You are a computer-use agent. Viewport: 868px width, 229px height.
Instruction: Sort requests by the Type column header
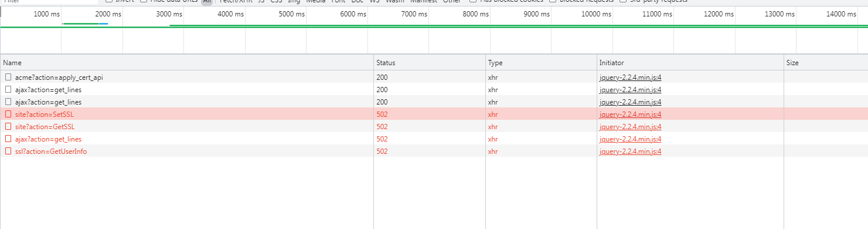tap(541, 62)
